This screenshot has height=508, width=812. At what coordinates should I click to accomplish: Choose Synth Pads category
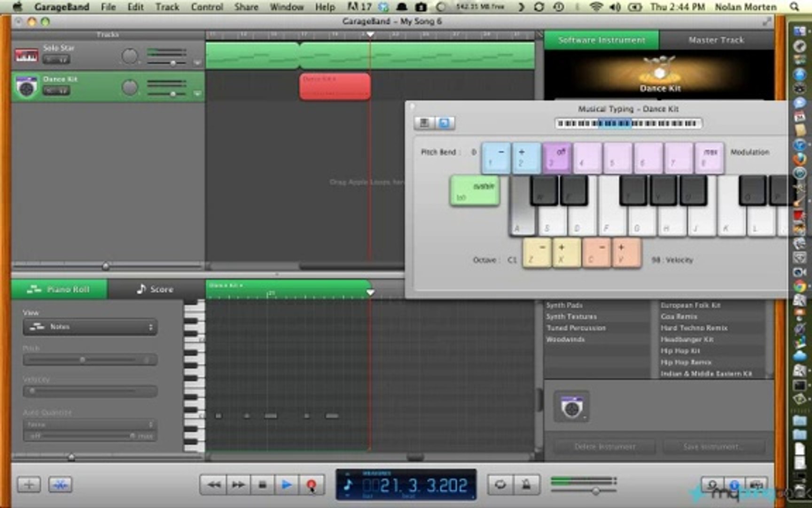(x=564, y=305)
